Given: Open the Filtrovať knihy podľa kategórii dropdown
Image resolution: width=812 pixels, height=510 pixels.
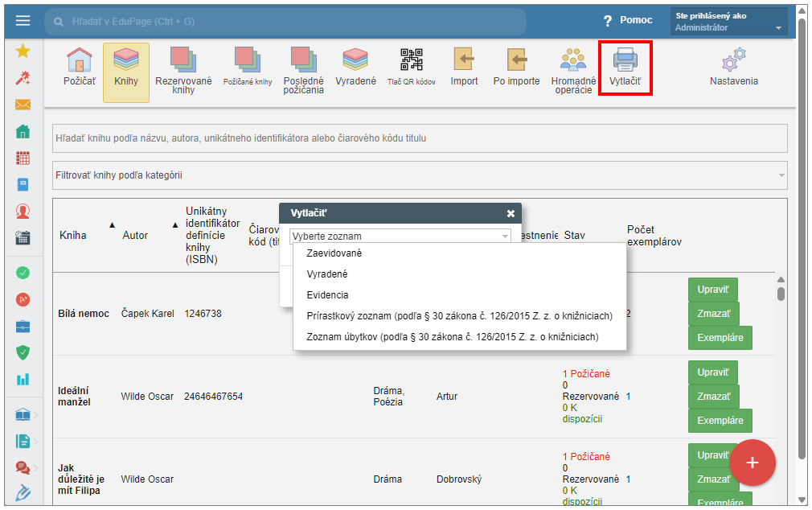Looking at the screenshot, I should pos(419,175).
